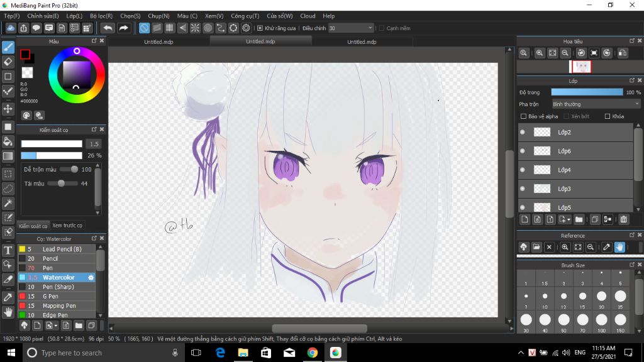Open Watercolor brush settings gear
This screenshot has height=362, width=644.
pyautogui.click(x=91, y=277)
